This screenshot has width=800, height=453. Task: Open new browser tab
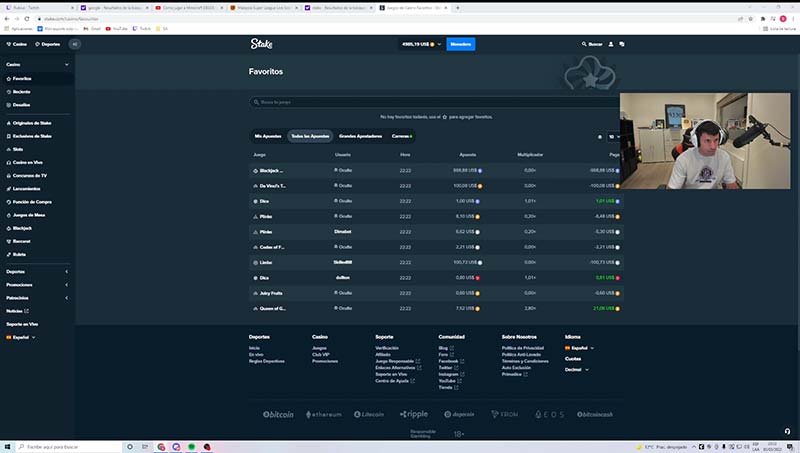pos(458,8)
